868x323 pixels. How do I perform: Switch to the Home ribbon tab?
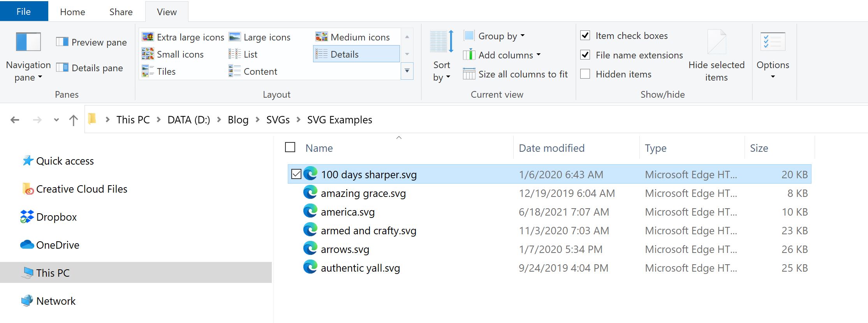tap(72, 11)
